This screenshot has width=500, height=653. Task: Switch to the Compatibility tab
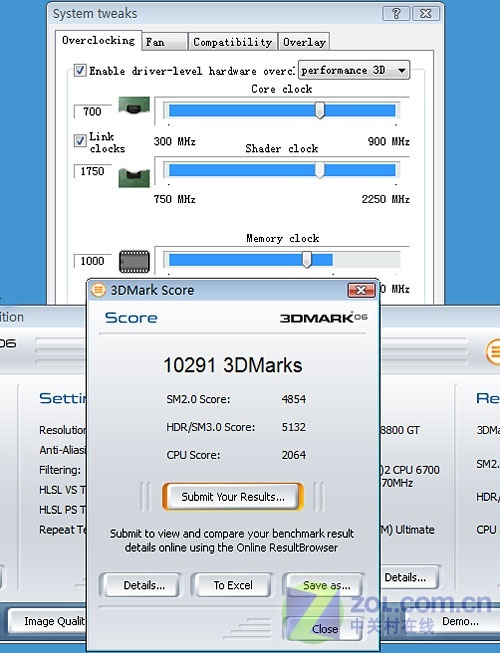232,42
